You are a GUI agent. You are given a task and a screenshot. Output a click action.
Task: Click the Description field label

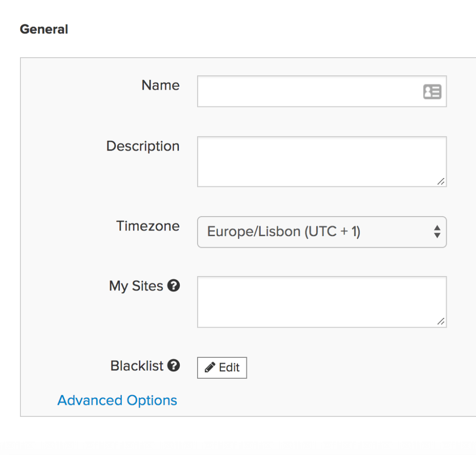tap(143, 146)
